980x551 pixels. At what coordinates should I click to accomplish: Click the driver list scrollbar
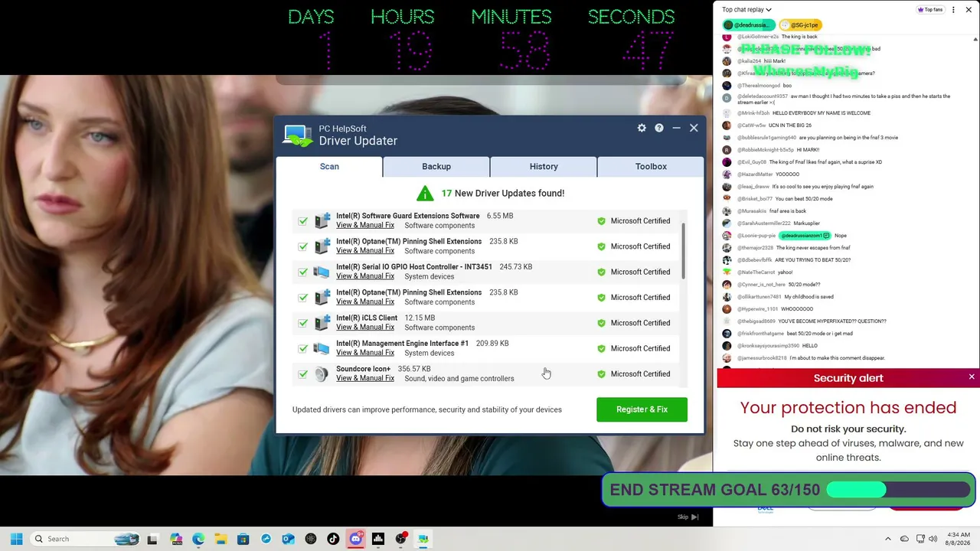(x=682, y=251)
